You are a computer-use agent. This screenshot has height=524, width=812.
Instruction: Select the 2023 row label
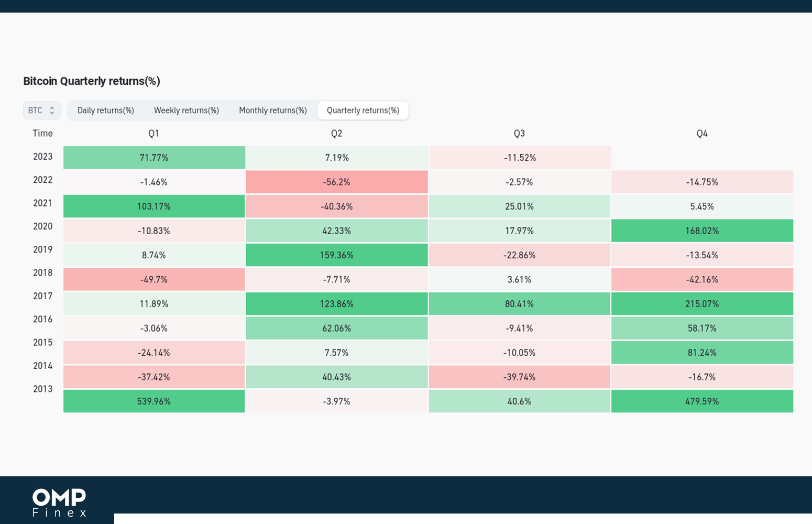click(x=43, y=157)
